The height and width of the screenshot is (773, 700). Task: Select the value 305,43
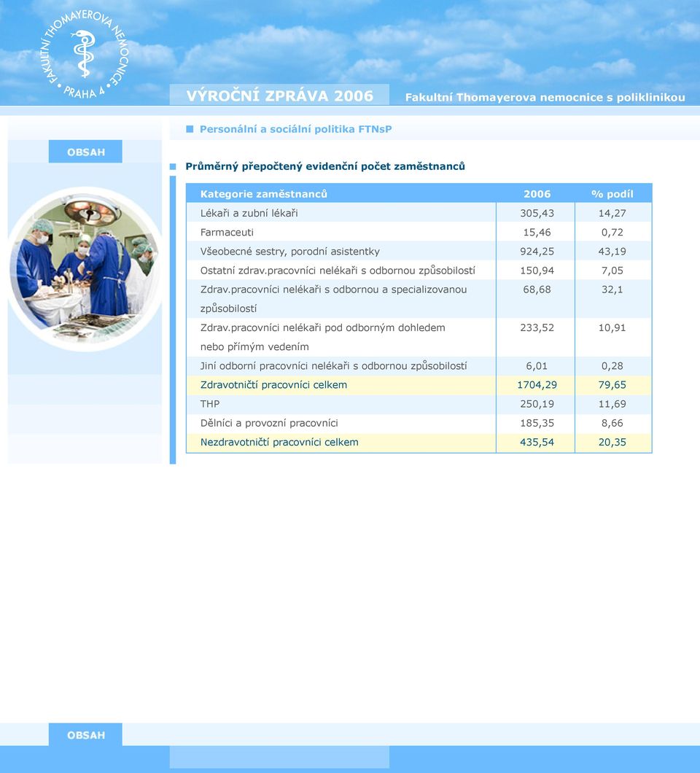[x=537, y=214]
